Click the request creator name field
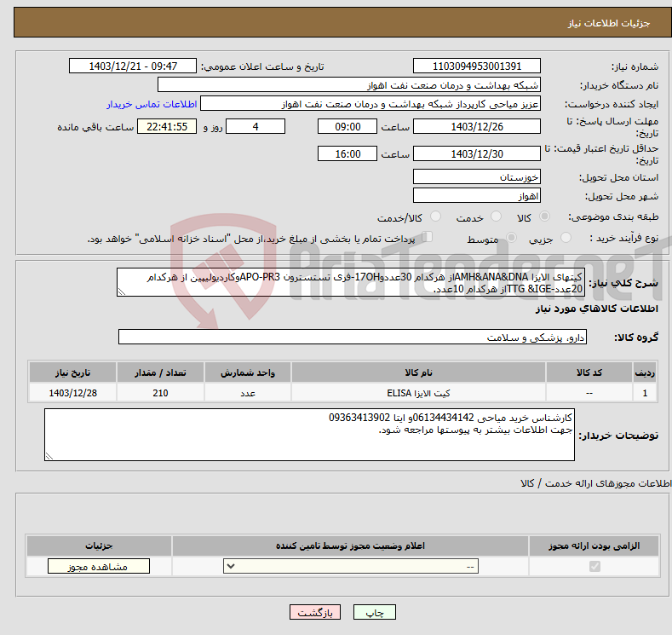This screenshot has height=635, width=672. [x=370, y=104]
